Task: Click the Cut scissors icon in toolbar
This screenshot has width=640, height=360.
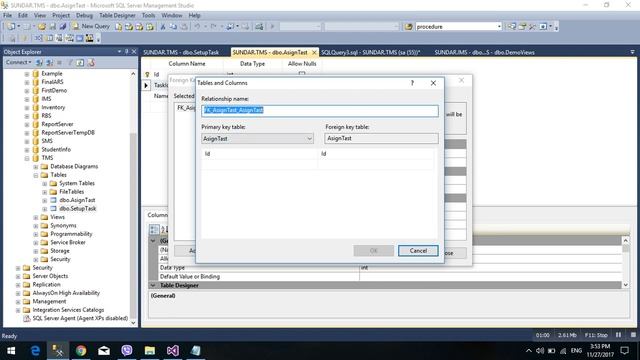Action: click(162, 27)
